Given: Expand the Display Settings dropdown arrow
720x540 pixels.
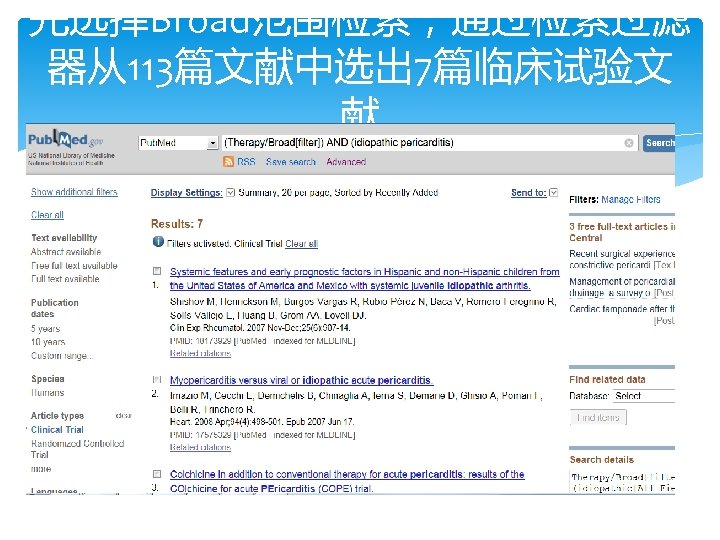Looking at the screenshot, I should click(x=231, y=192).
